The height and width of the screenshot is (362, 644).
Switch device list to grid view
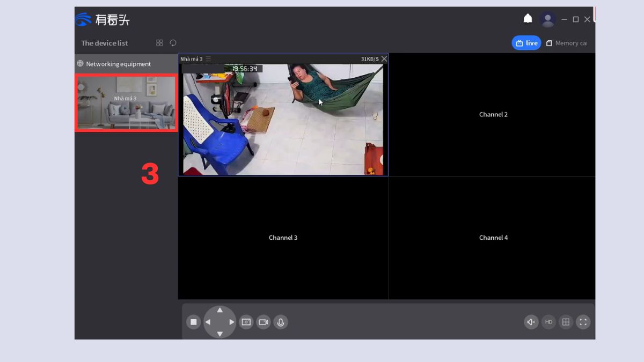click(159, 43)
